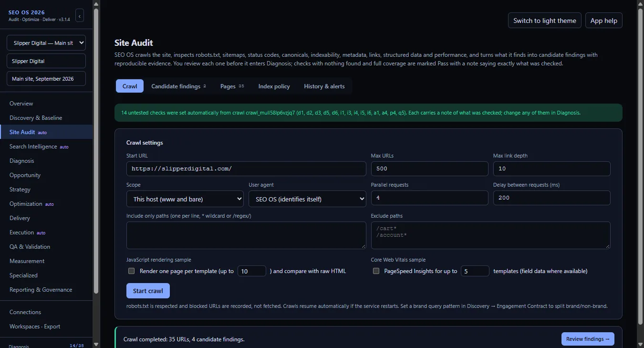Navigate to QA & Validation
Image resolution: width=644 pixels, height=348 pixels.
pyautogui.click(x=46, y=247)
